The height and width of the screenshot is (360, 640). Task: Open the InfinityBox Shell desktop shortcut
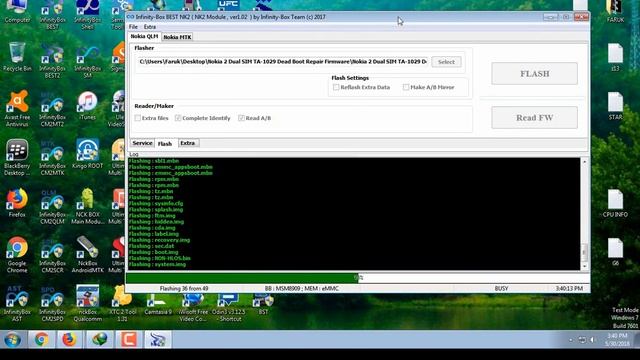(87, 15)
